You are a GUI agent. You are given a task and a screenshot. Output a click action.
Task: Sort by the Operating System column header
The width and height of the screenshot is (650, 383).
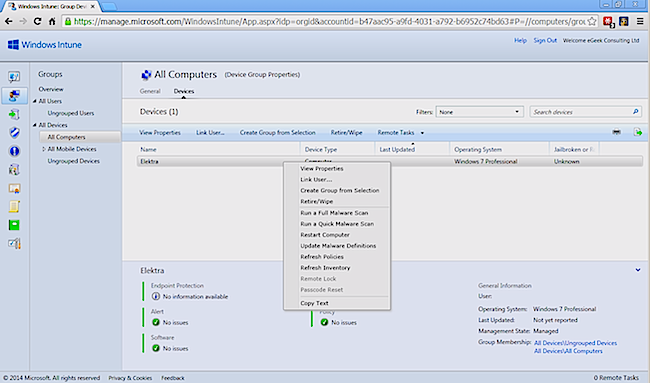pos(478,150)
